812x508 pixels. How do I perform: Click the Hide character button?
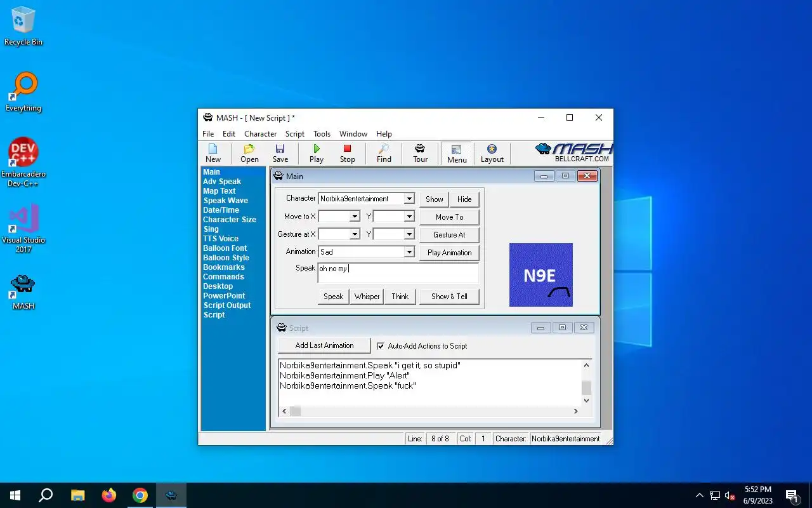[464, 199]
